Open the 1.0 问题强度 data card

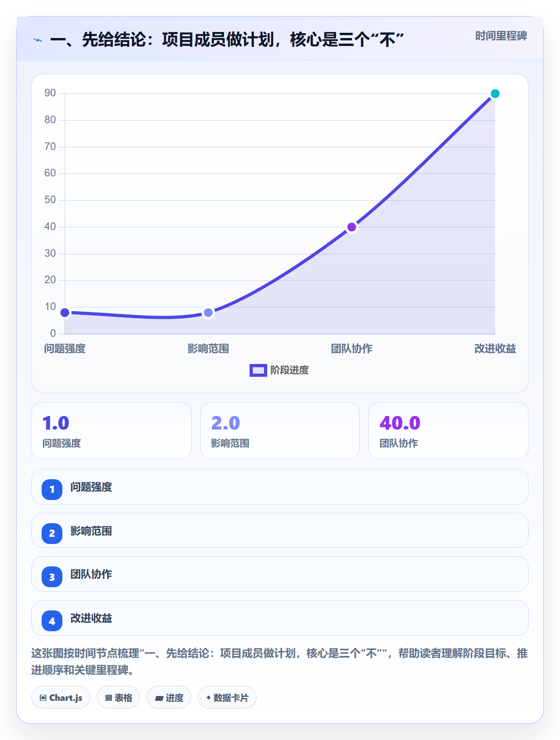(112, 430)
